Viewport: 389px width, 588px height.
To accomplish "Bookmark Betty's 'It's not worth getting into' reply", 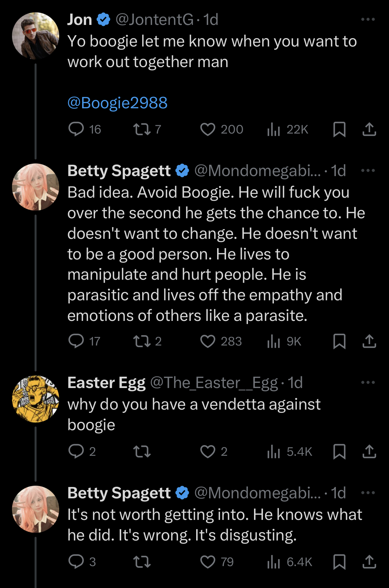I will [339, 562].
